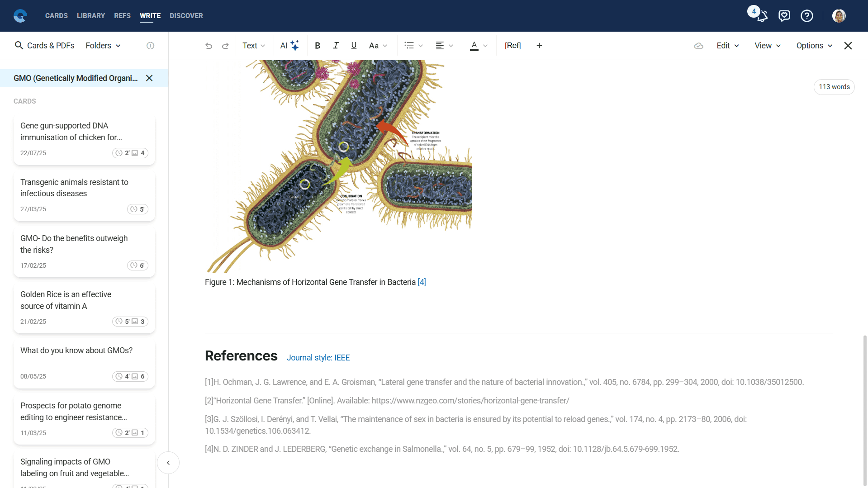
Task: Insert a reference with [Ref] button
Action: click(x=512, y=46)
